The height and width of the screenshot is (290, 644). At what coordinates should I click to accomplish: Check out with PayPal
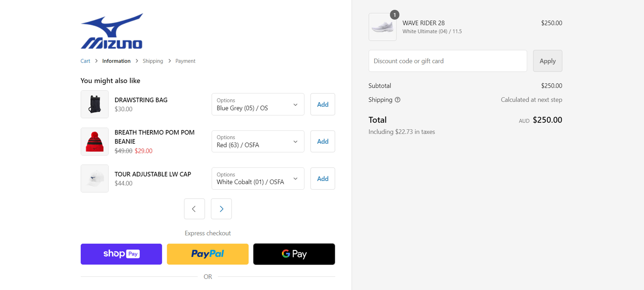pyautogui.click(x=207, y=254)
